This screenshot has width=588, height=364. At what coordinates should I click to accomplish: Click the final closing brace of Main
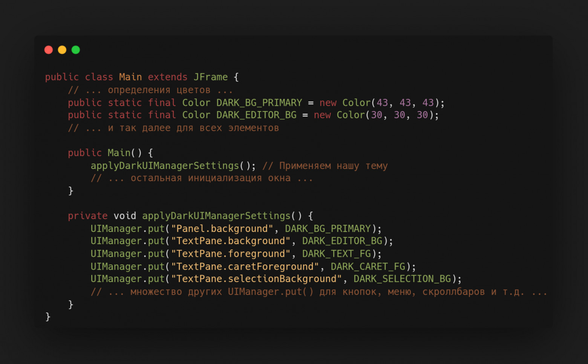(x=48, y=317)
